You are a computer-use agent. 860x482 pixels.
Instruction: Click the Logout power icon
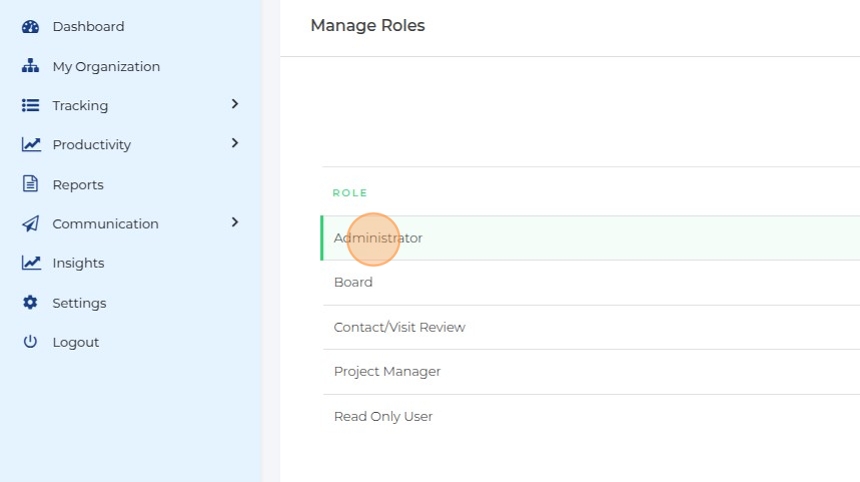(x=30, y=342)
